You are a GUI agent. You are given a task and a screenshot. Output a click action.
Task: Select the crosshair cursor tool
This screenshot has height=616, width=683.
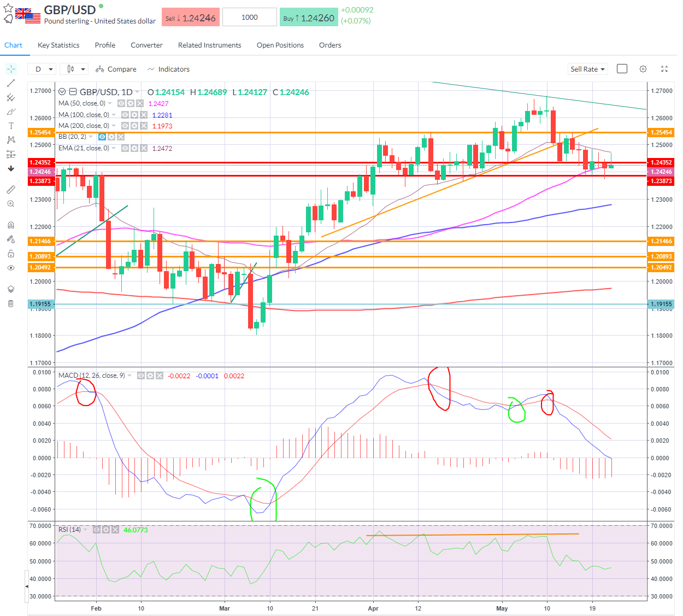(x=11, y=69)
